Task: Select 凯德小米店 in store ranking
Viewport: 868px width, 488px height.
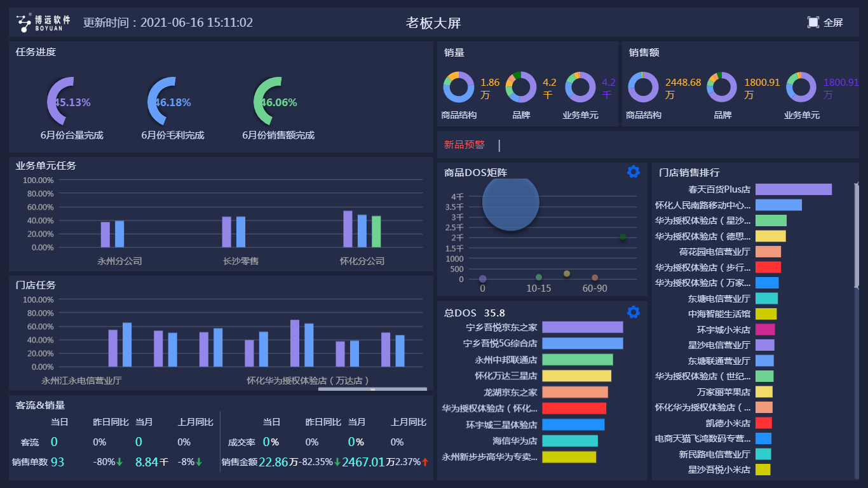Action: [728, 423]
